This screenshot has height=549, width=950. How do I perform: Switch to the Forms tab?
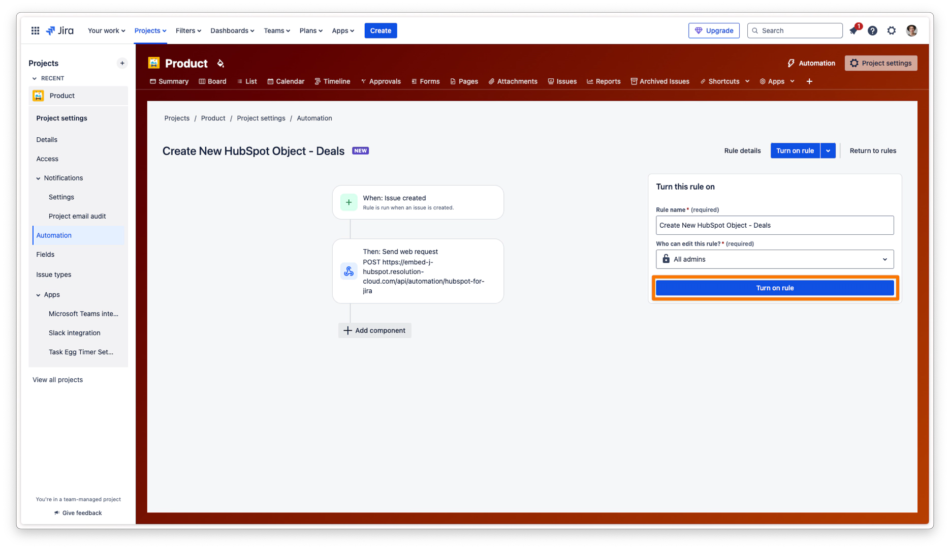tap(425, 81)
